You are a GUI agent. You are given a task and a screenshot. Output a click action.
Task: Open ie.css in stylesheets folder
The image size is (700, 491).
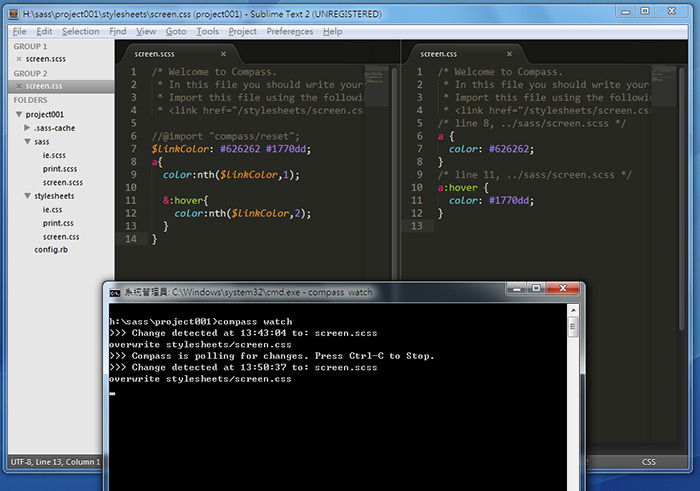(x=52, y=209)
